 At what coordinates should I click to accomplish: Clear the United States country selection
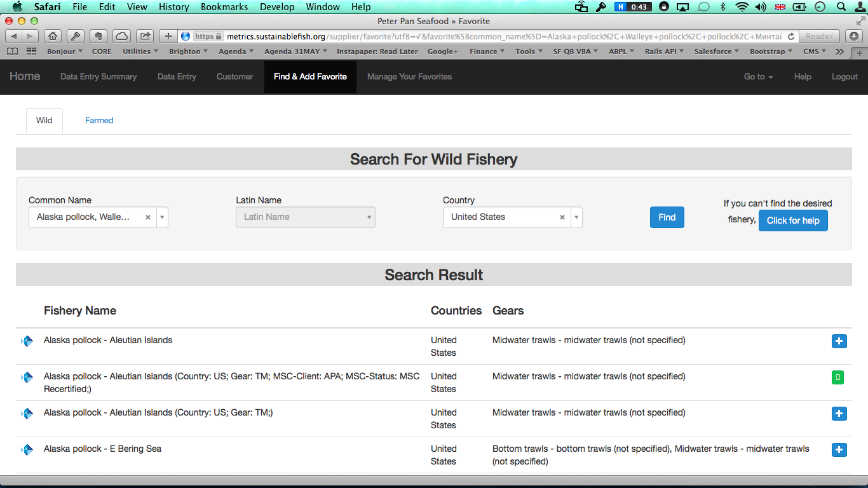tap(562, 217)
